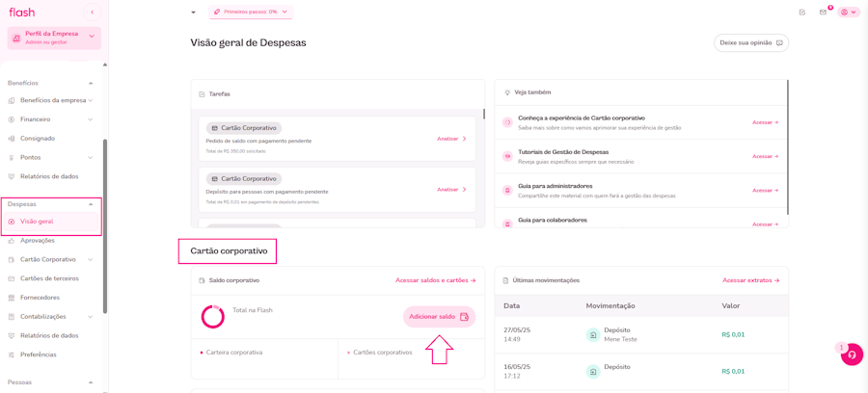Collapse the Pessoas section
This screenshot has height=393, width=868.
tap(91, 382)
